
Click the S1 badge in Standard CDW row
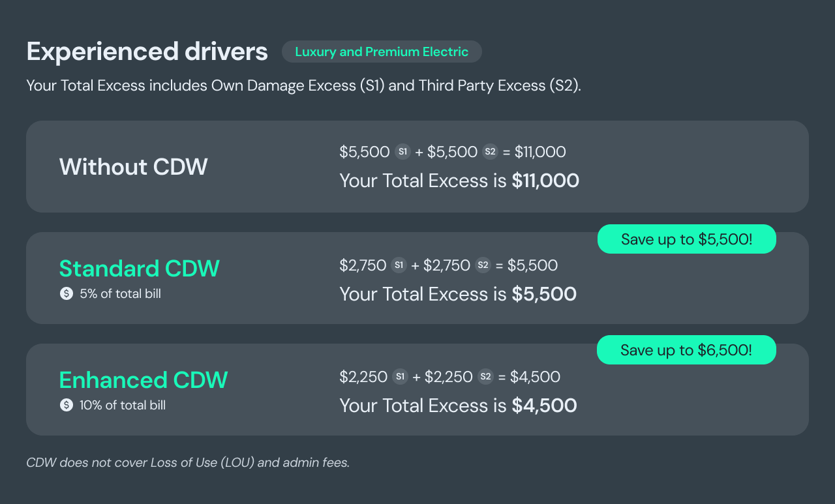click(x=399, y=265)
